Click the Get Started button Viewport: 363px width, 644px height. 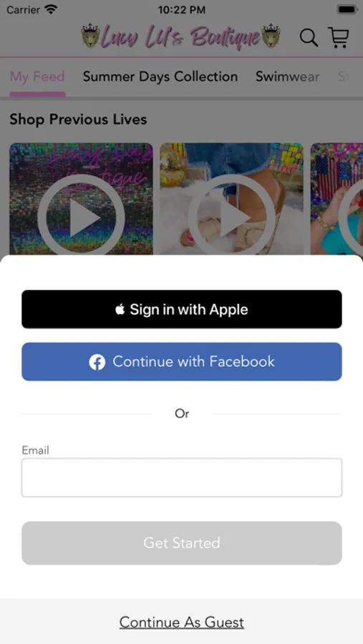coord(182,543)
